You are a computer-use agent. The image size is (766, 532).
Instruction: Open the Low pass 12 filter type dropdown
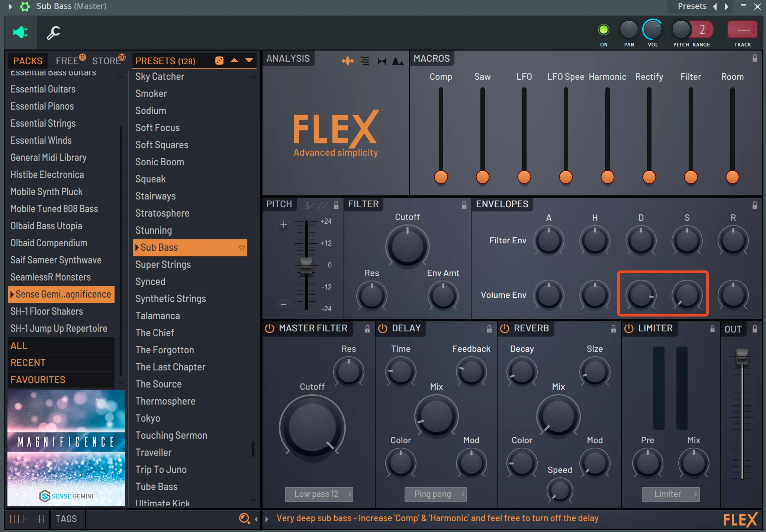(319, 494)
